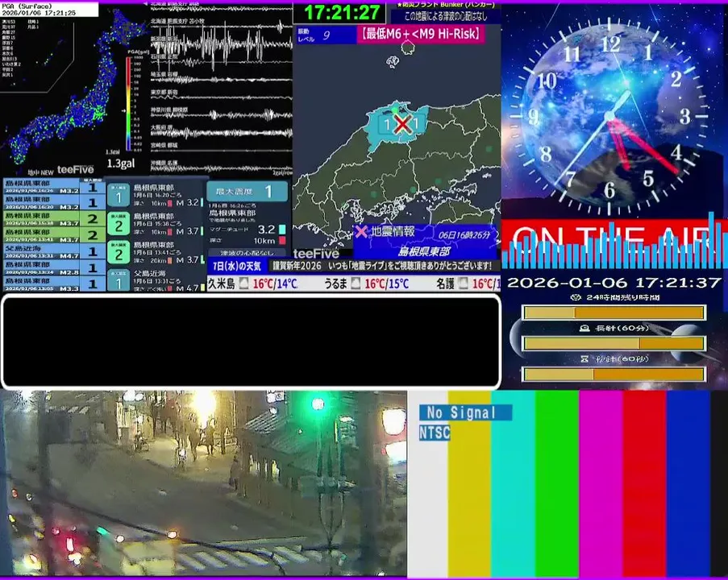
Task: Click the NTSC label
Action: 435,433
